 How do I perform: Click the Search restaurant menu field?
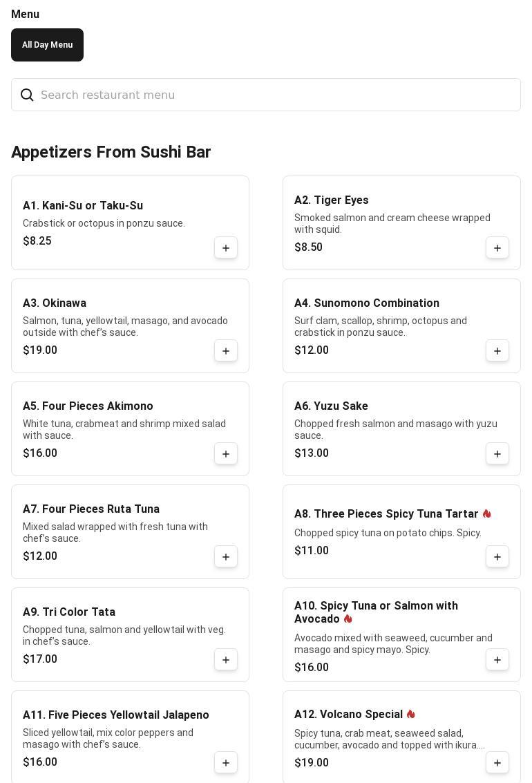[x=266, y=95]
